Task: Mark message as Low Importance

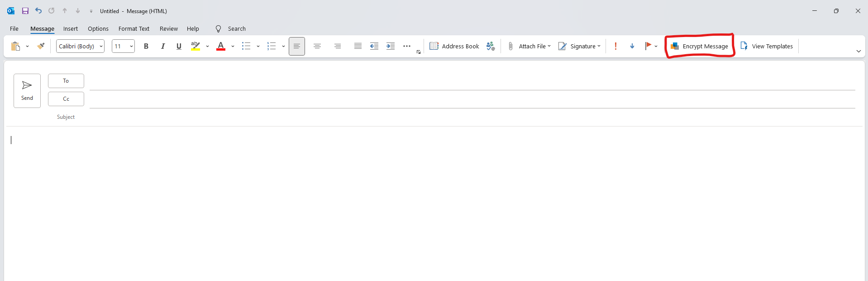Action: coord(632,46)
